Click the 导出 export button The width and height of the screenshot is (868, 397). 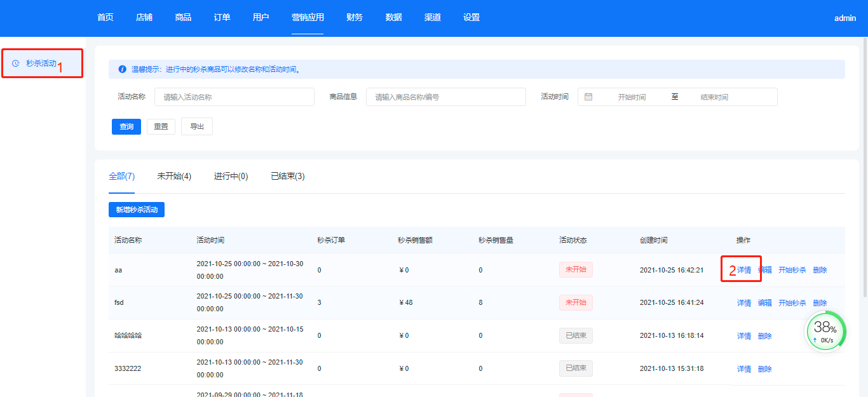(197, 126)
